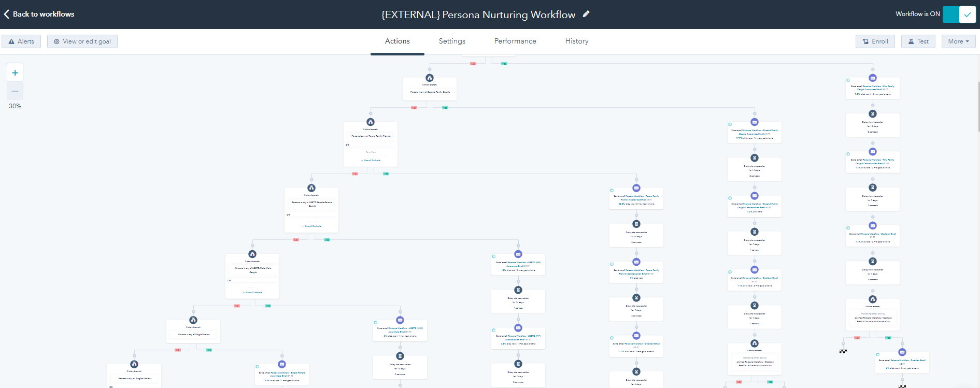Expand See all criteria in Future Family Planner branch
980x388 pixels.
pyautogui.click(x=371, y=161)
